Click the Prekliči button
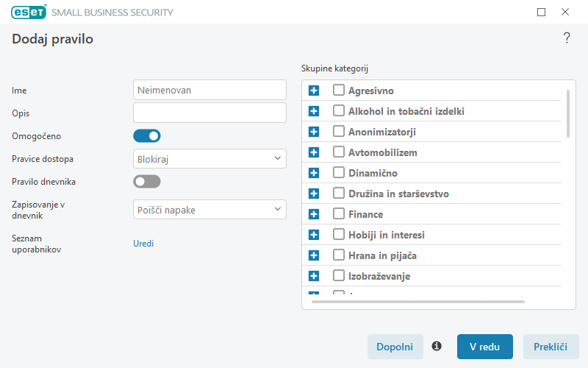 [551, 347]
